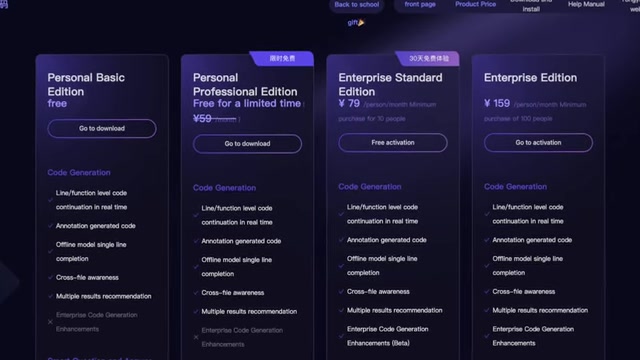This screenshot has width=640, height=360.
Task: Click checkmark by Multiple results recommendation in Enterprise Standard
Action: tap(341, 310)
